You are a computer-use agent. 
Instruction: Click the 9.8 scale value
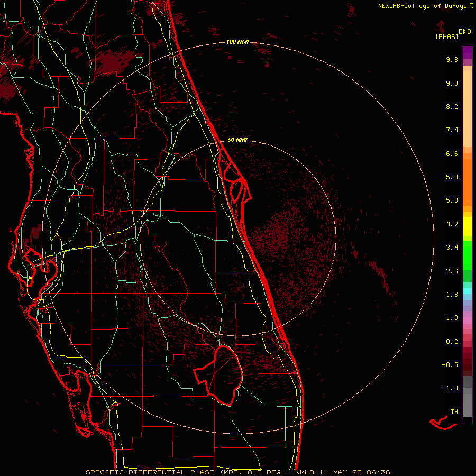pyautogui.click(x=452, y=59)
